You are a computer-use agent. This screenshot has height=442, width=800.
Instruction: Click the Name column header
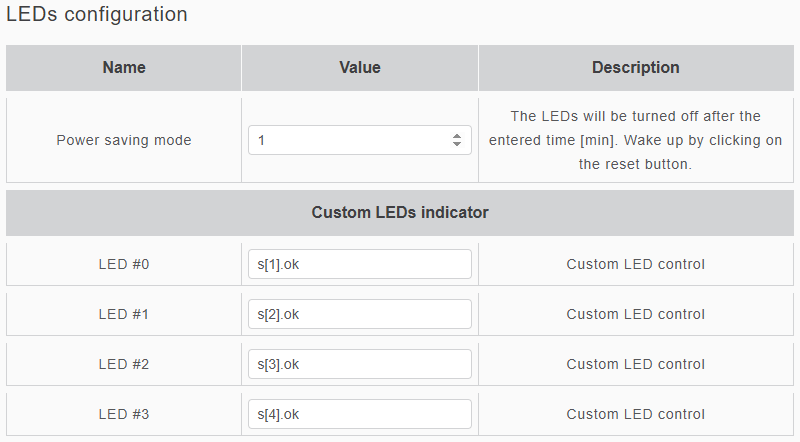tap(124, 68)
